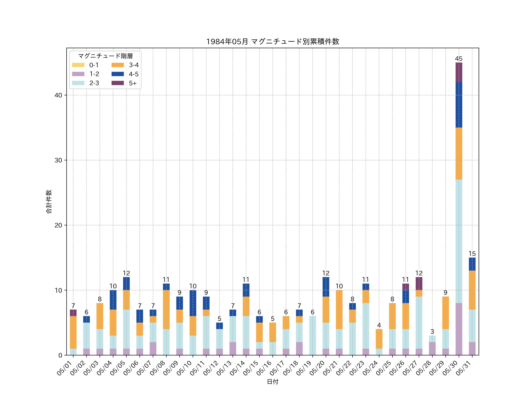Click the 3-4 legend color swatch

118,65
